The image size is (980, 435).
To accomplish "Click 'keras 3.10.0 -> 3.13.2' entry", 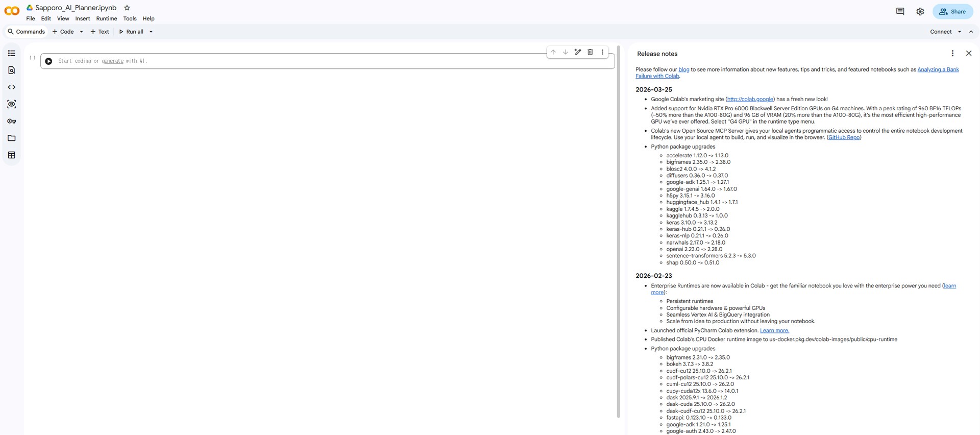I will (692, 223).
